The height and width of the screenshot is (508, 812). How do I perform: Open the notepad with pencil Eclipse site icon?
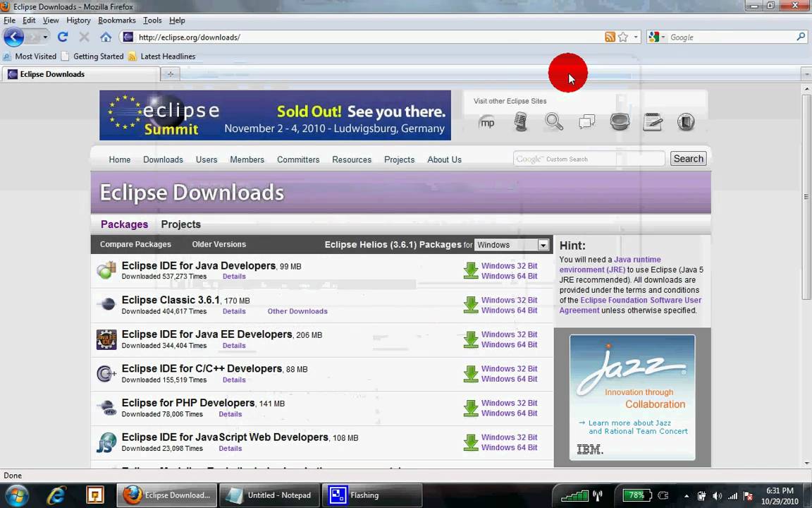[653, 122]
